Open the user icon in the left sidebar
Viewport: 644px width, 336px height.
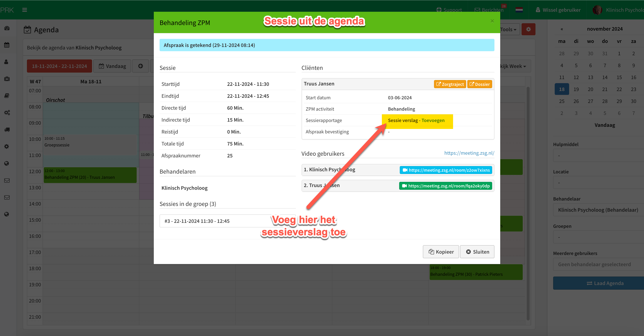[x=7, y=62]
